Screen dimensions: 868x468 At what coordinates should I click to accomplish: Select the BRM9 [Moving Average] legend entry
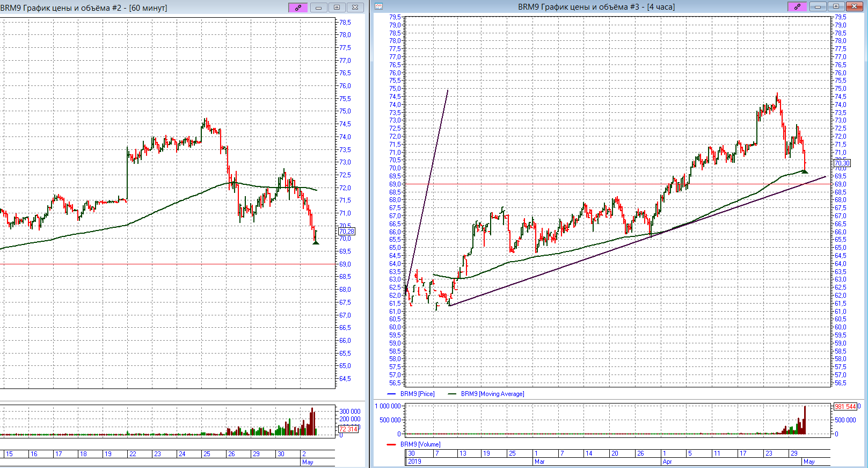(492, 394)
